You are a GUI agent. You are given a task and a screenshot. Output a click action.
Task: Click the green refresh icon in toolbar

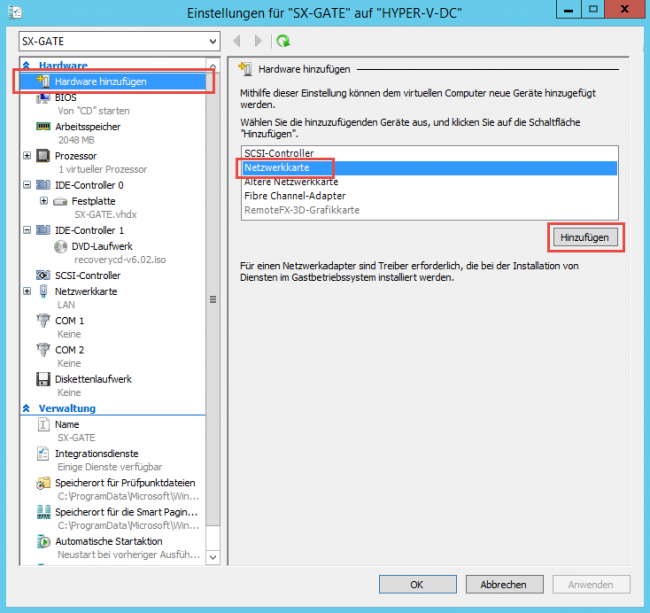tap(284, 41)
